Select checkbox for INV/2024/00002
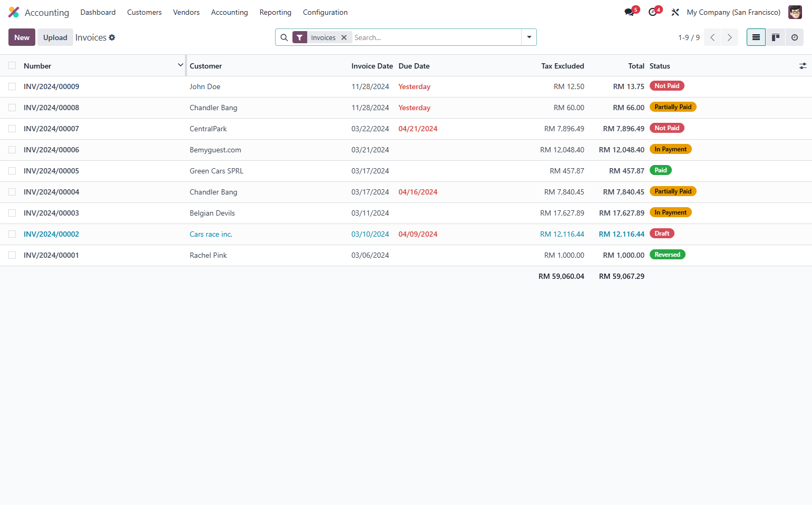Viewport: 812px width, 505px height. [12, 234]
